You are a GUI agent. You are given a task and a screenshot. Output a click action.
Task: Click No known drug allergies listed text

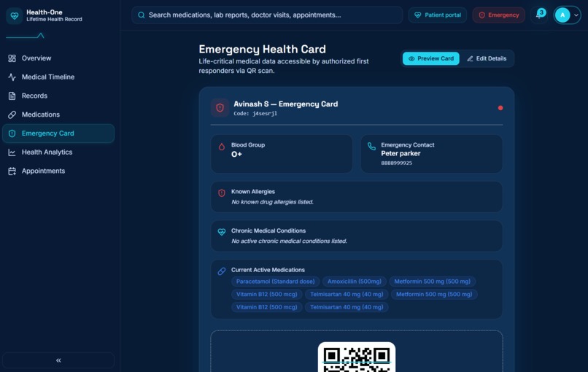[x=272, y=202]
